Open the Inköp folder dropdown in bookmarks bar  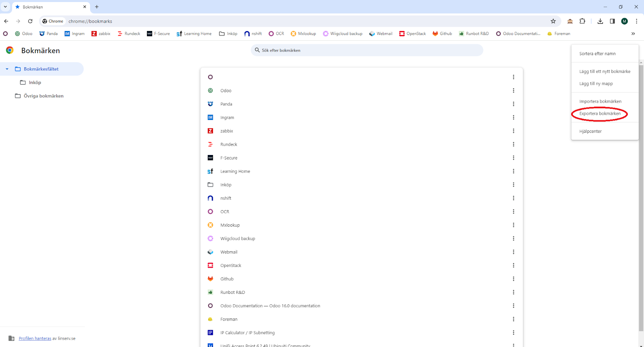228,34
